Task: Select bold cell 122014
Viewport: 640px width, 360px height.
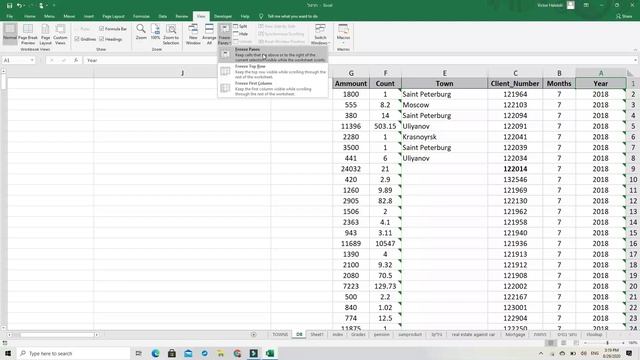Action: (515, 169)
